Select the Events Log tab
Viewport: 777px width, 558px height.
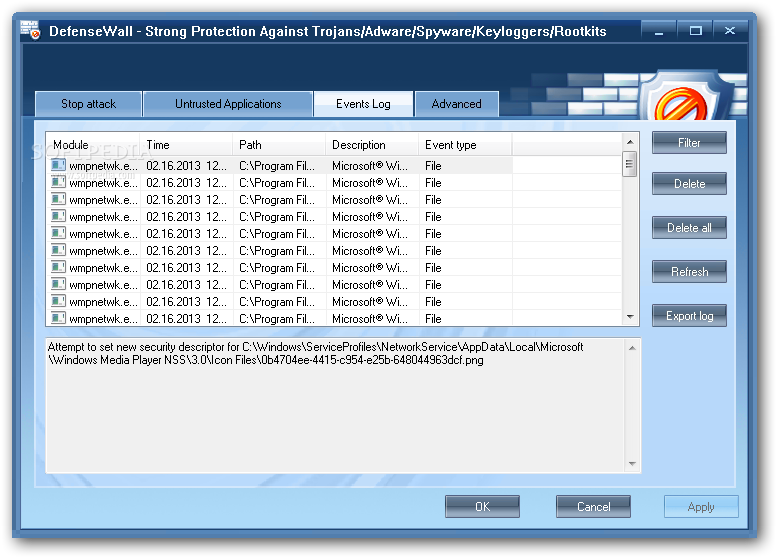pyautogui.click(x=363, y=104)
